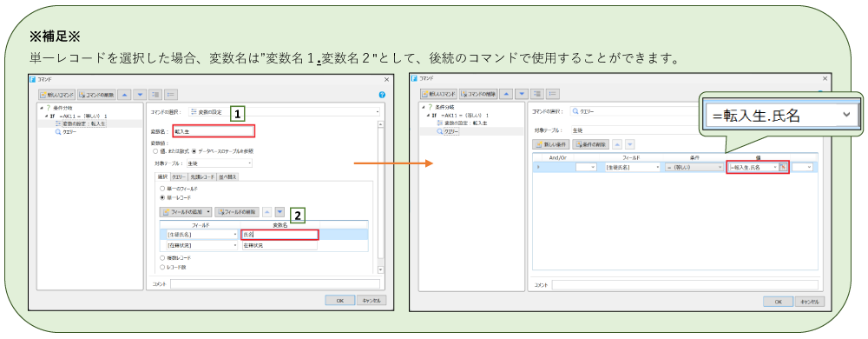Image resolution: width=868 pixels, height=339 pixels.
Task: Open 対象テーブル dropdown in left dialog
Action: tap(220, 163)
